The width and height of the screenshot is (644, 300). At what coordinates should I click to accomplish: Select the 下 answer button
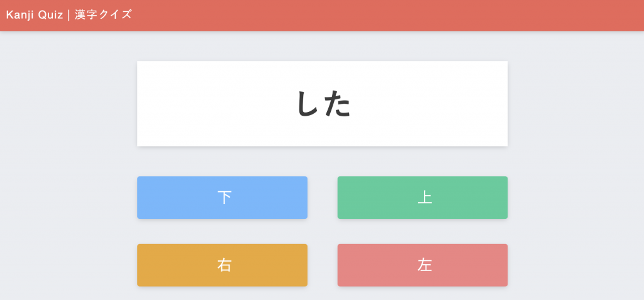click(222, 197)
